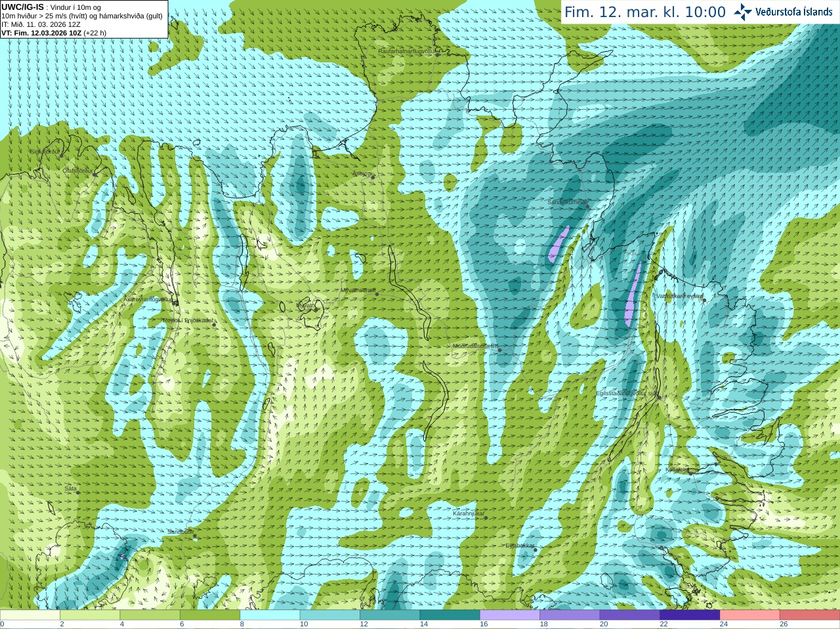This screenshot has height=629, width=840.
Task: Click the Akureyrarflugvöllur station label
Action: 148,299
